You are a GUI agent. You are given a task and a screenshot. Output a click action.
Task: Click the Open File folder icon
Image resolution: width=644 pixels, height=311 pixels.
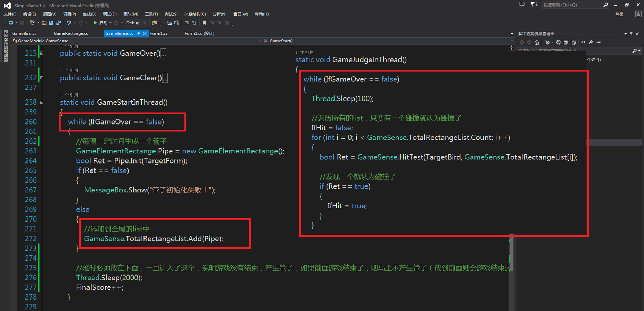[x=44, y=23]
